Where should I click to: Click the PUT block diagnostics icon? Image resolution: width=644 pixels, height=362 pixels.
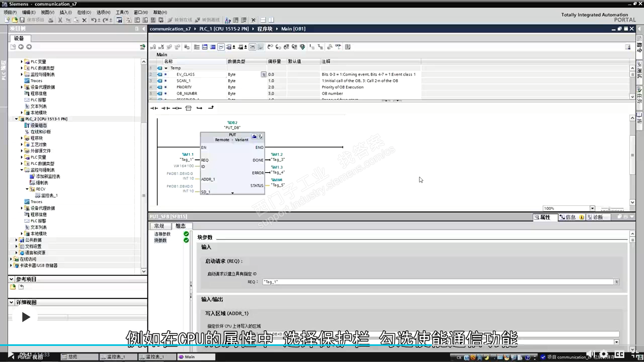pos(260,136)
